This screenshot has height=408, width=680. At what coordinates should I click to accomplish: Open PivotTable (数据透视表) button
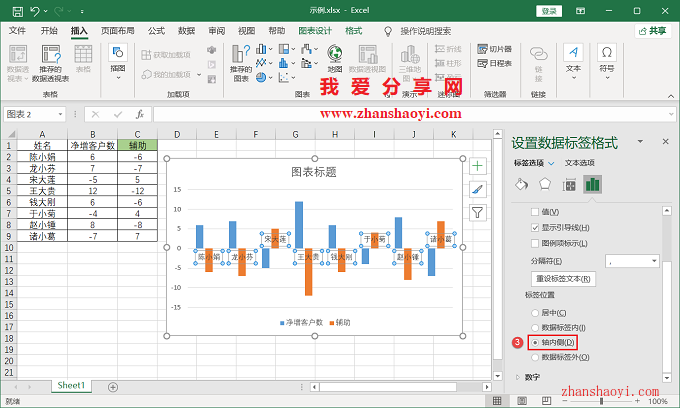tap(18, 63)
